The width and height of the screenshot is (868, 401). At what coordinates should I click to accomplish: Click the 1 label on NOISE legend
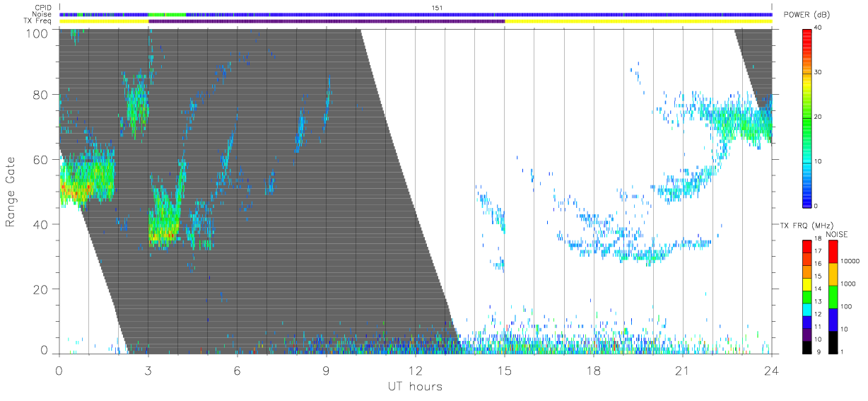(x=842, y=351)
